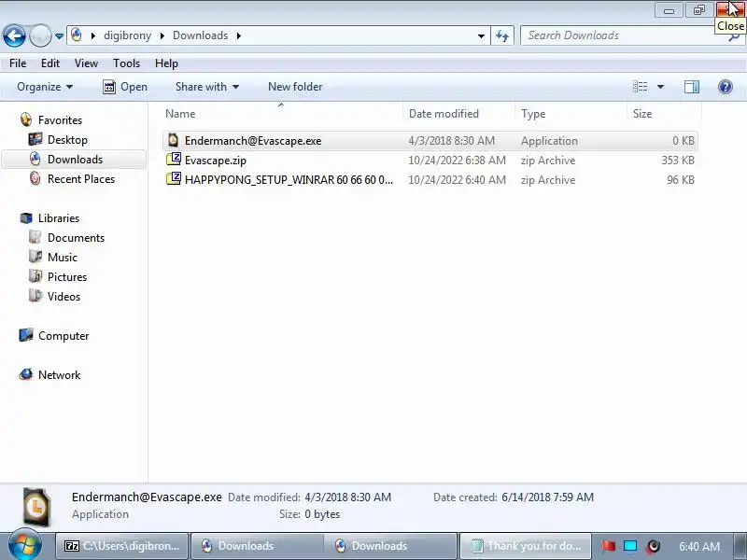Click Date modified value in details pane
Viewport: 747px width, 560px height.
[x=347, y=497]
